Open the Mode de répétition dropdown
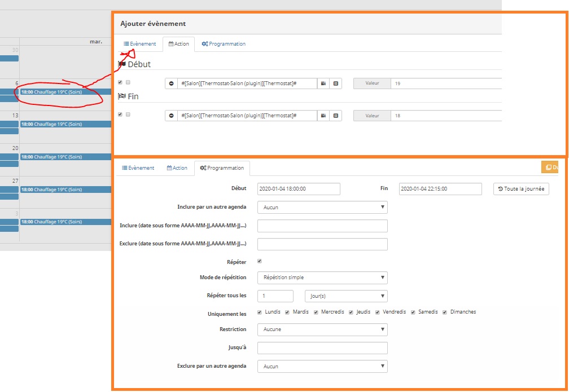This screenshot has height=392, width=569. point(322,278)
